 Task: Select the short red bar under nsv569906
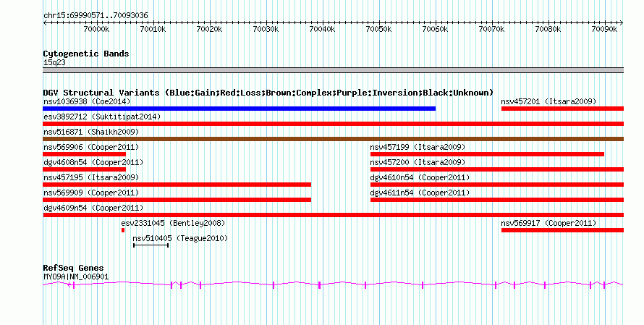tap(84, 154)
